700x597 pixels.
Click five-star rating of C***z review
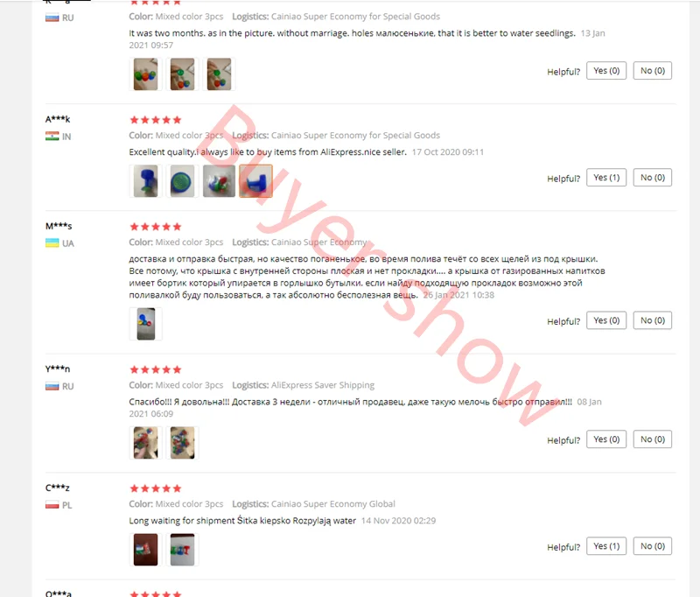tap(156, 488)
